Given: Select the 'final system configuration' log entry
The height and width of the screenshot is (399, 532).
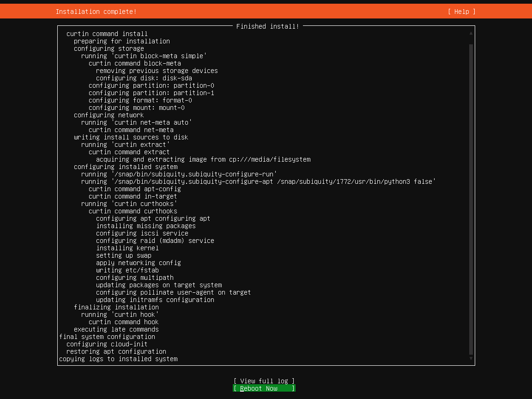Looking at the screenshot, I should click(107, 337).
